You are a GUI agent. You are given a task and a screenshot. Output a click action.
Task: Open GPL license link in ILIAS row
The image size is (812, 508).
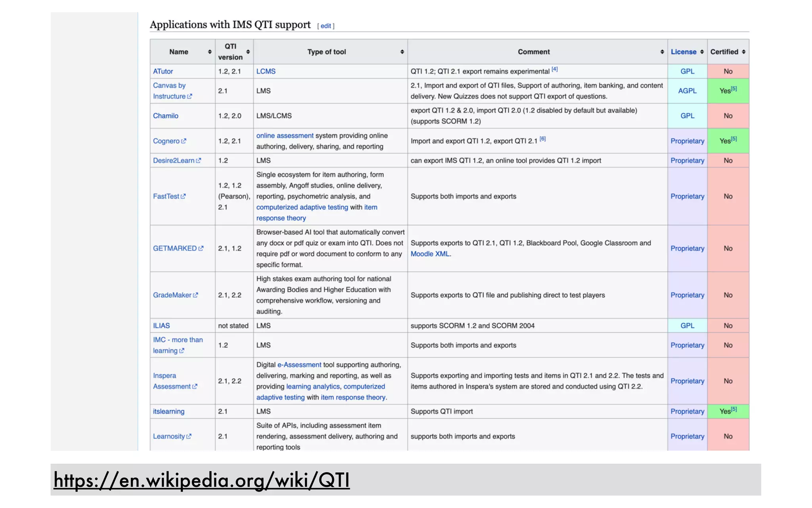[x=688, y=325]
